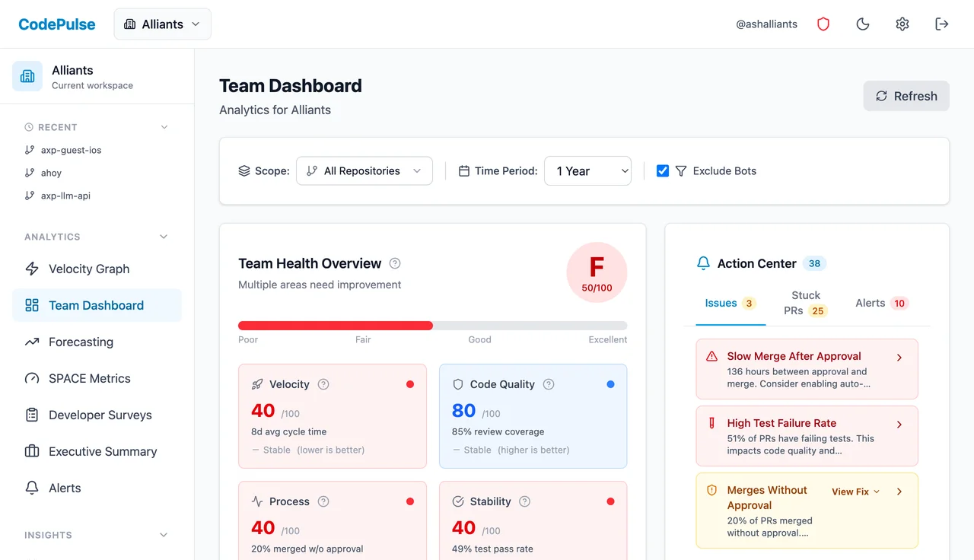Click help icon on Code Quality card
974x560 pixels.
click(x=549, y=384)
